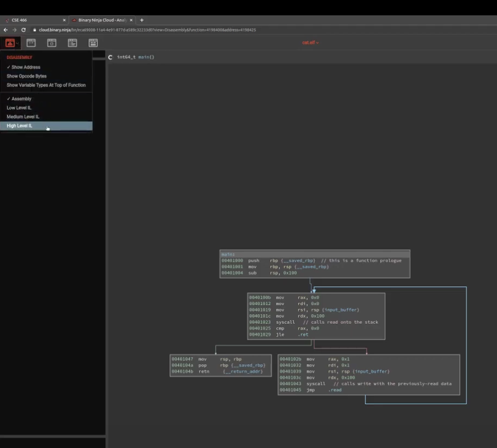The width and height of the screenshot is (497, 448).
Task: Choose High Level IL from the menu
Action: [x=20, y=126]
